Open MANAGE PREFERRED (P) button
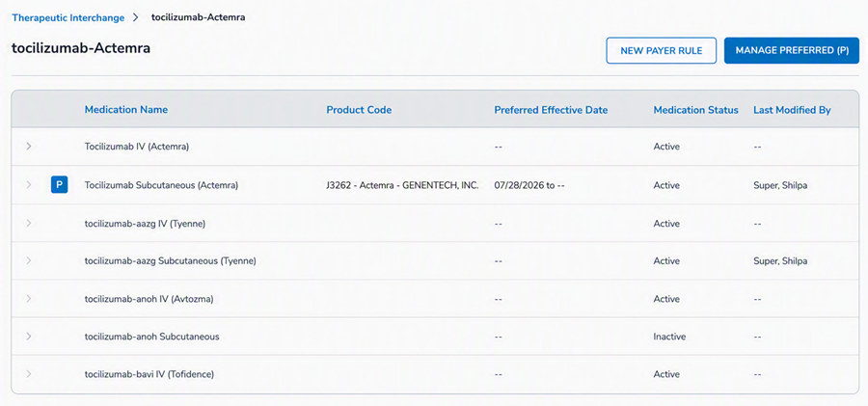Image resolution: width=868 pixels, height=406 pixels. coord(792,50)
